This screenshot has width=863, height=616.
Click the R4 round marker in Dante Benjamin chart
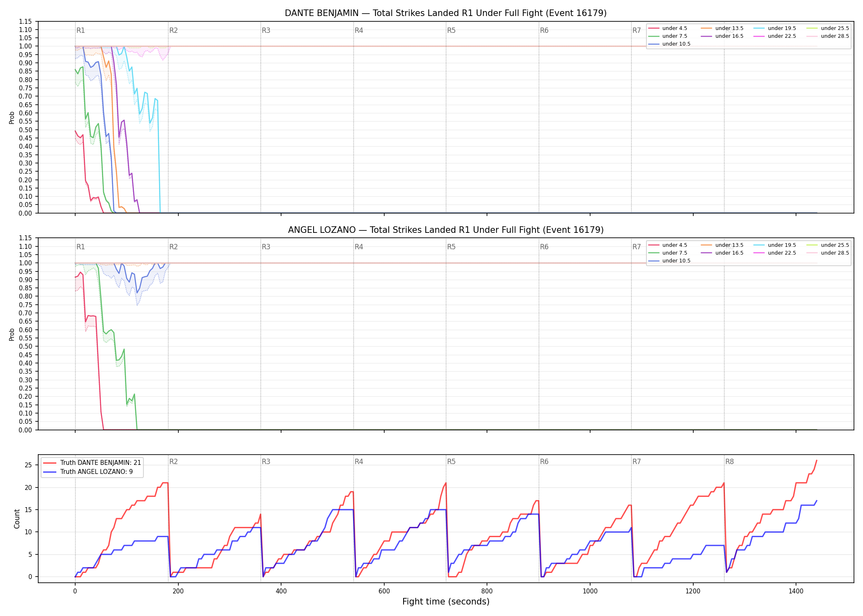pos(359,30)
